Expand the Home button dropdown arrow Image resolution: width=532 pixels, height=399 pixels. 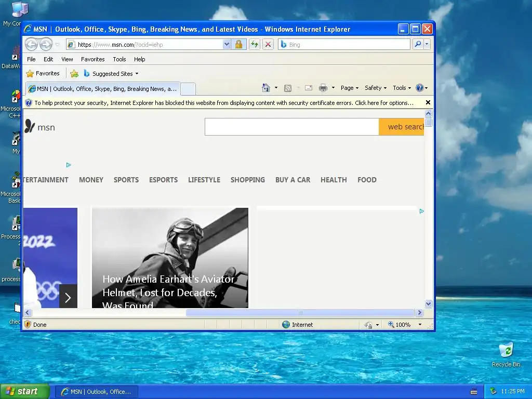coord(276,88)
